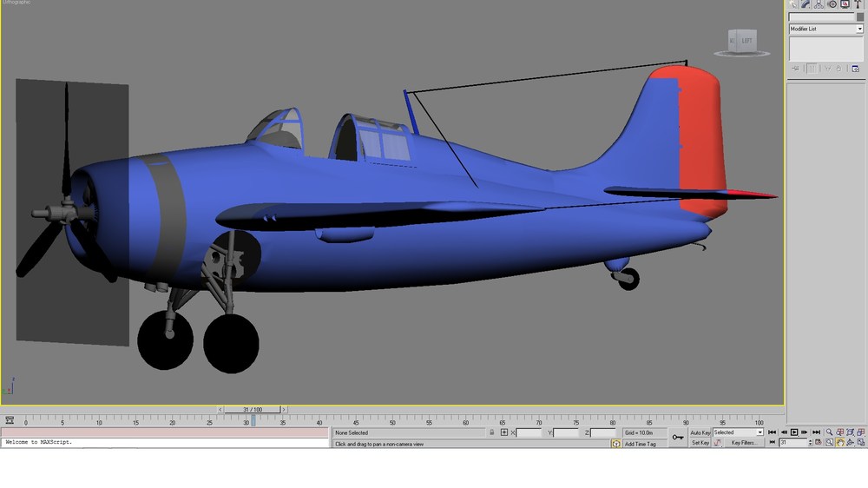Switch to the Display command panel

pos(845,4)
